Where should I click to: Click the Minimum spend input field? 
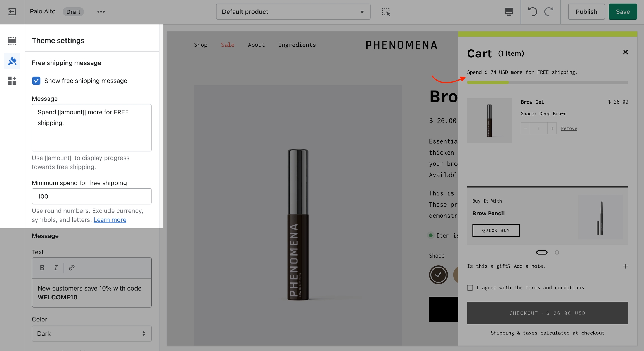[x=92, y=196]
